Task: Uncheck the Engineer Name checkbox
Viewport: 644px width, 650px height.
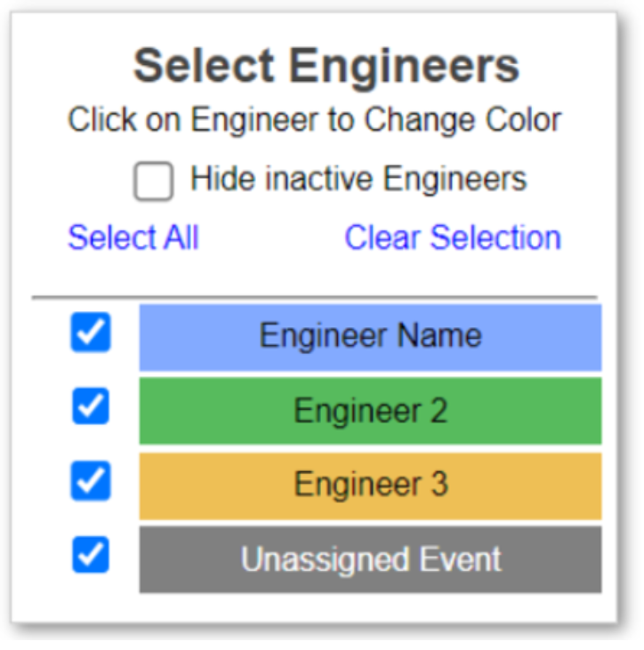Action: (x=91, y=333)
